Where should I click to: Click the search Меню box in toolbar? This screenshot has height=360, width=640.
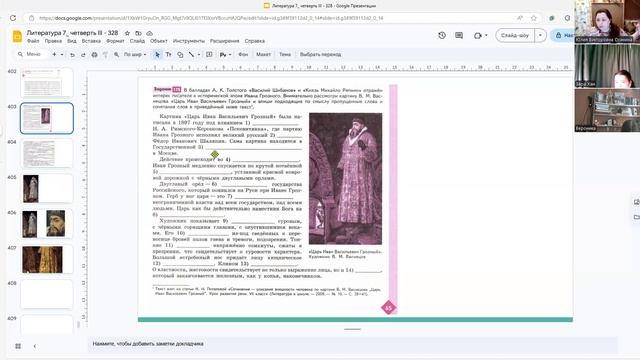[x=29, y=54]
